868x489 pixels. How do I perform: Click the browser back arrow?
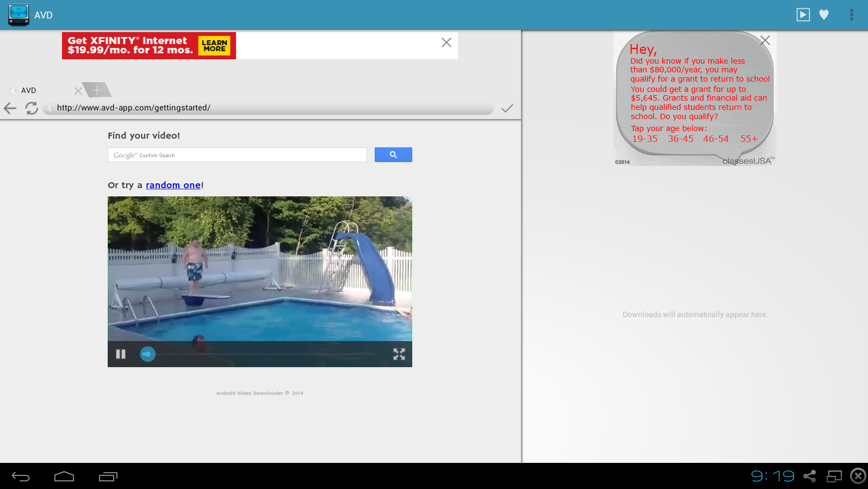click(x=10, y=108)
